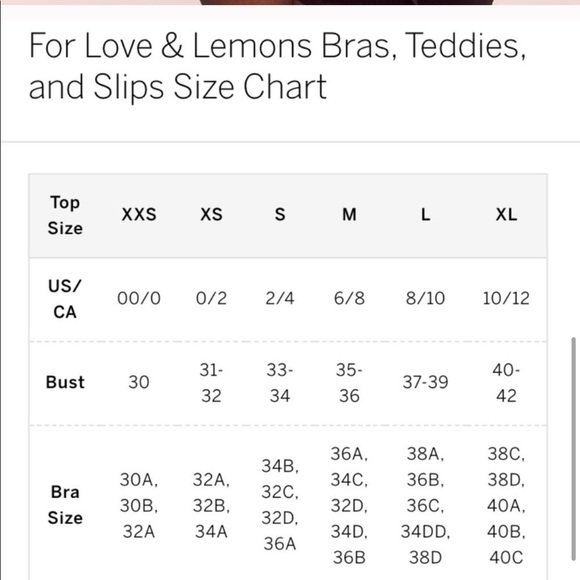
Task: Select the S size column header
Action: (x=280, y=215)
